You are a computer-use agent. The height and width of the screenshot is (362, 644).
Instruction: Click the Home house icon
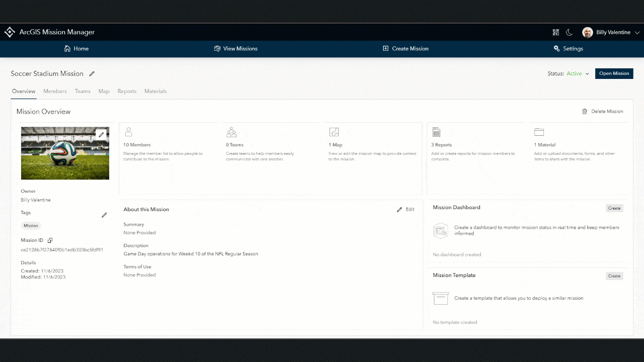point(67,49)
